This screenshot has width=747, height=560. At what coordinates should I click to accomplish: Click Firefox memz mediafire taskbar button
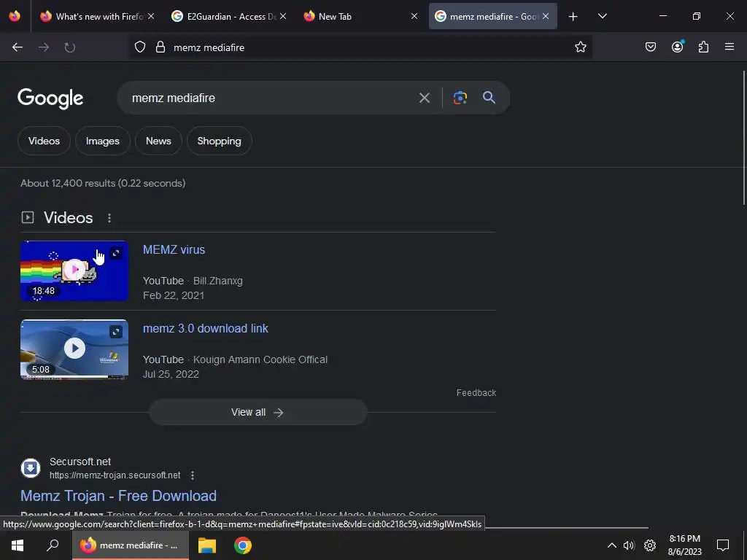[x=131, y=545]
